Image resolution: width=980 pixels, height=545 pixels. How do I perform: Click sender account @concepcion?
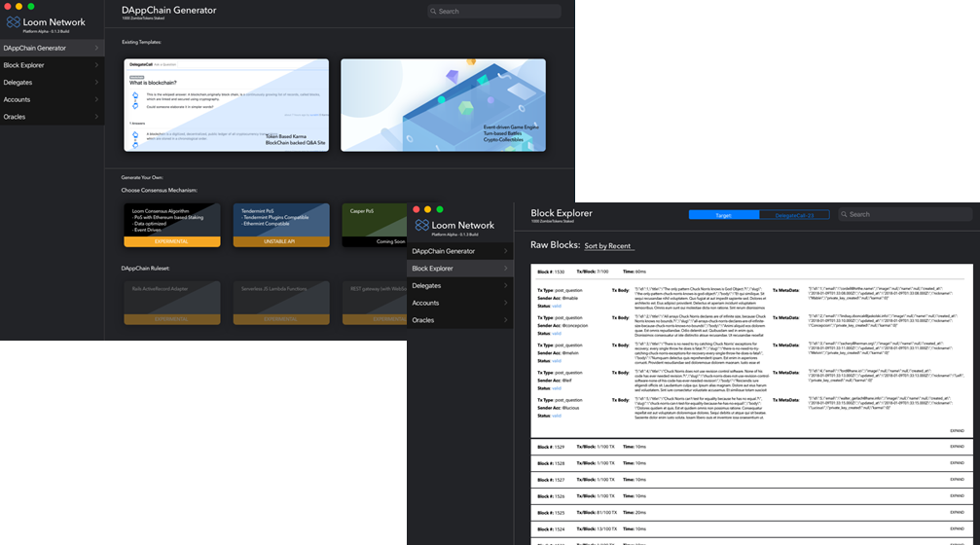click(x=575, y=326)
